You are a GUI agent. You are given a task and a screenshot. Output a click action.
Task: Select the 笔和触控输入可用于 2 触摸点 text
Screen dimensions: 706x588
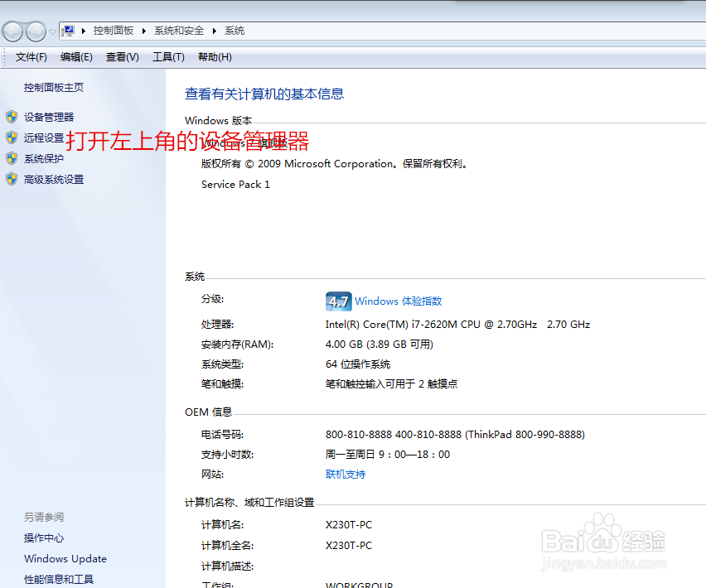(x=391, y=383)
